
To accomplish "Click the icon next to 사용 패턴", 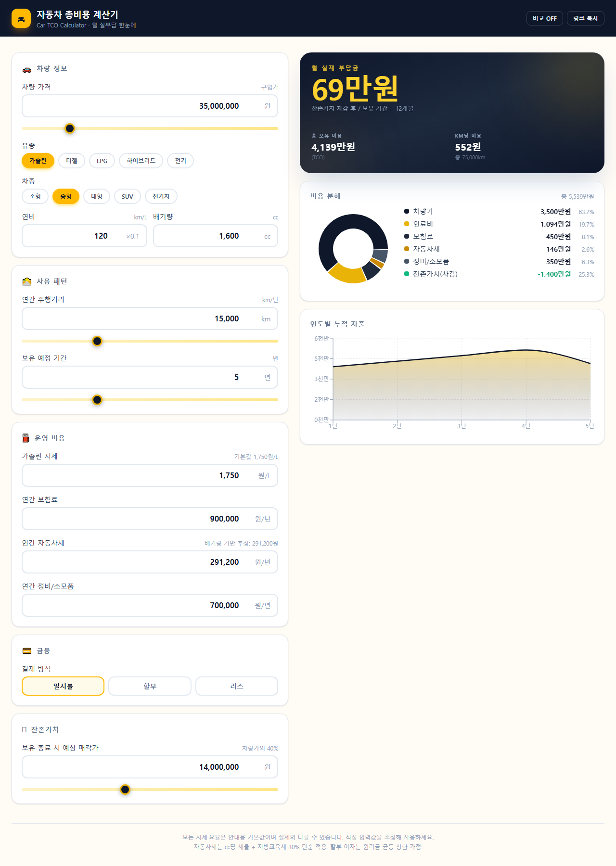I will 27,281.
